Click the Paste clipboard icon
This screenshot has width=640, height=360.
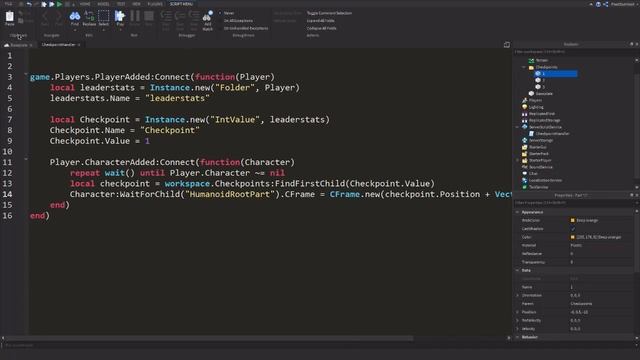(x=9, y=17)
